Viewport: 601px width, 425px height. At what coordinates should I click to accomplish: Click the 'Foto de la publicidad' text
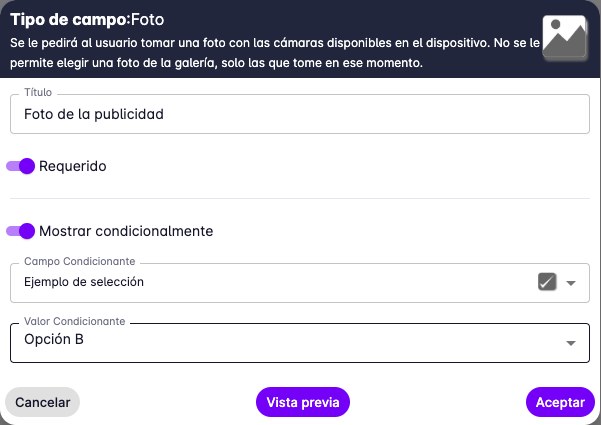tap(93, 114)
